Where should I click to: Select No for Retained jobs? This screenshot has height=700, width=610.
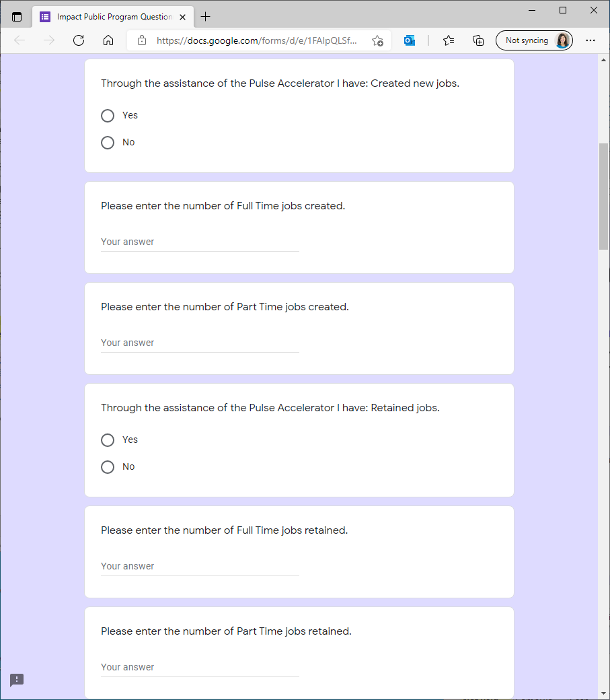click(x=108, y=467)
